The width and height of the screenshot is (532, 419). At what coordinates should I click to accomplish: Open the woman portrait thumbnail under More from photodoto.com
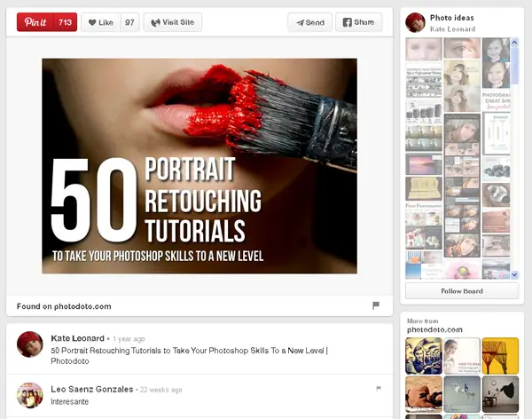tap(462, 356)
